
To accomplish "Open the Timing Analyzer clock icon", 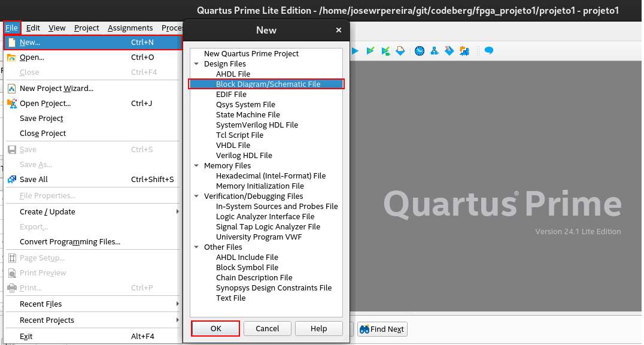I will coord(419,51).
